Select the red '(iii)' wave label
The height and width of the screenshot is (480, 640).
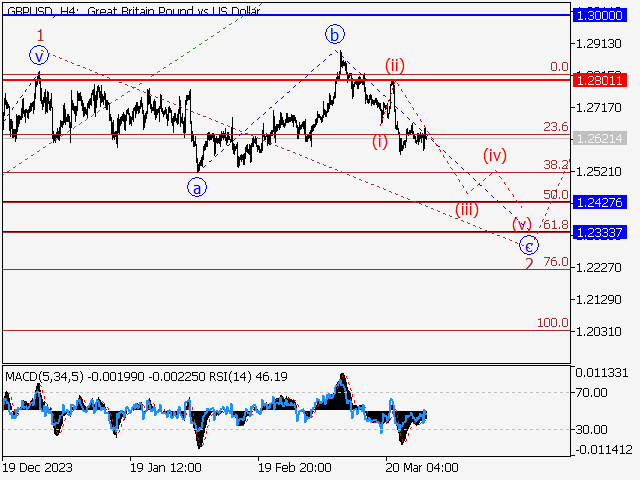pyautogui.click(x=467, y=210)
